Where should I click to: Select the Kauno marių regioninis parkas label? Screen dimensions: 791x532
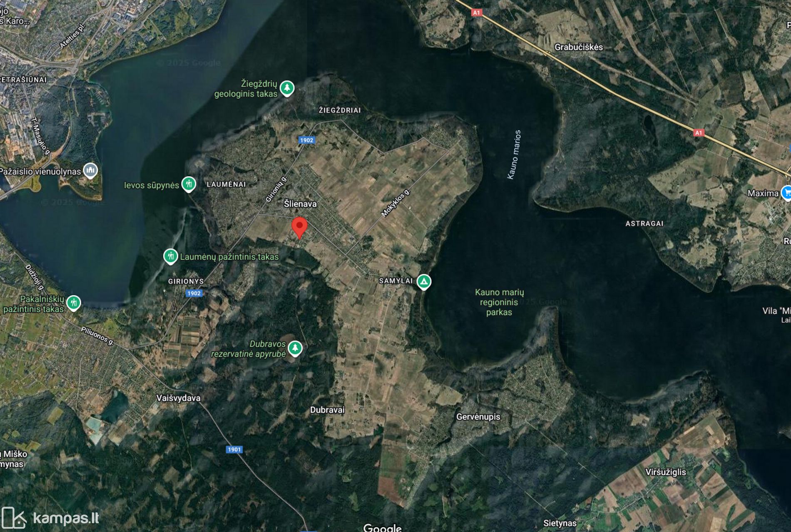click(x=499, y=302)
